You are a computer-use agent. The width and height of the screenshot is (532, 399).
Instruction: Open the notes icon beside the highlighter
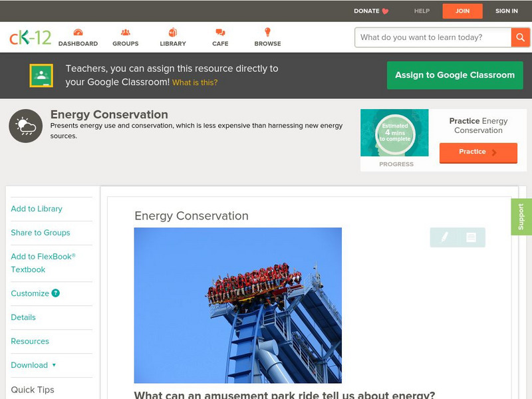coord(469,236)
